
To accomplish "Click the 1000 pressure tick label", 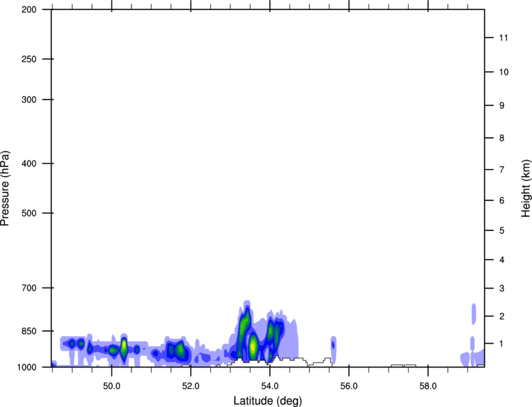I will [27, 367].
